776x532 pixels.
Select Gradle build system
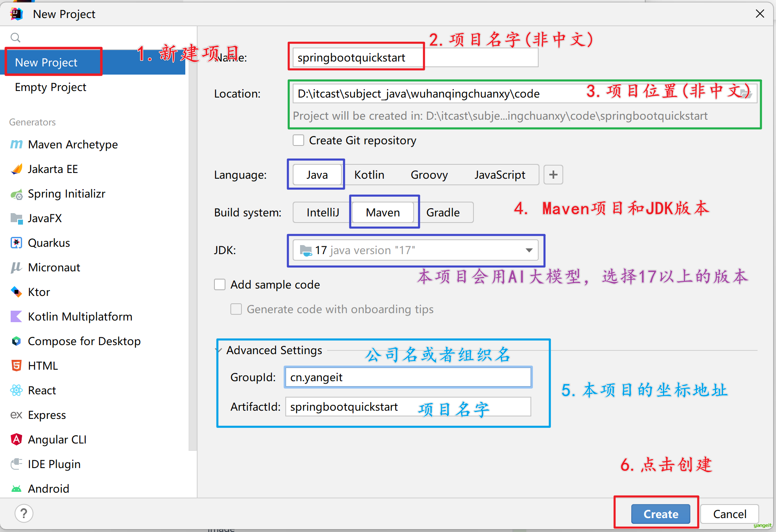coord(443,213)
